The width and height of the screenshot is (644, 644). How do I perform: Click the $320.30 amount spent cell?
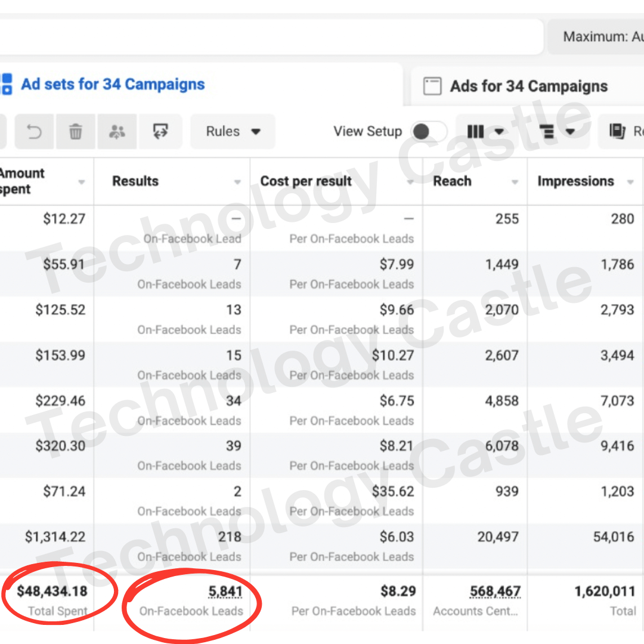pyautogui.click(x=60, y=445)
